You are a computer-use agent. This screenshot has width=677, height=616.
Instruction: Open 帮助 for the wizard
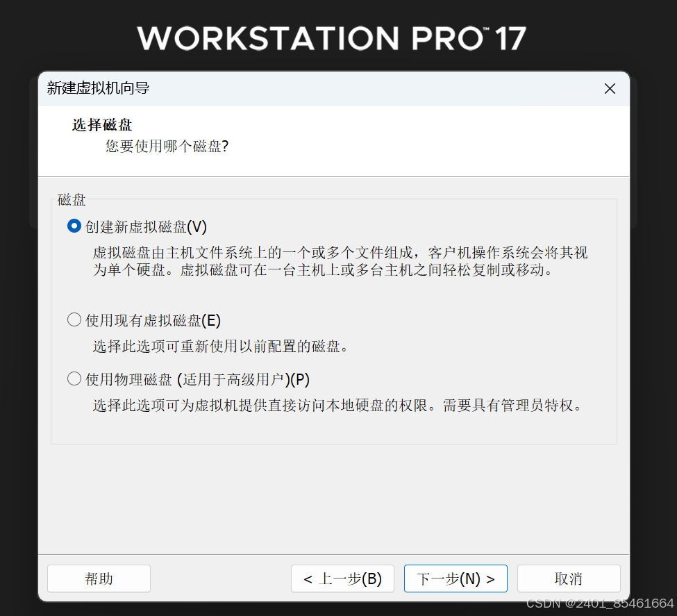[99, 578]
